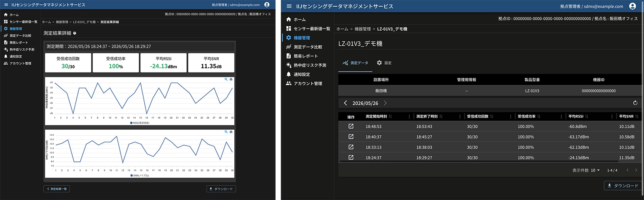Go to previous table page arrow
Image resolution: width=644 pixels, height=200 pixels.
coord(627,170)
